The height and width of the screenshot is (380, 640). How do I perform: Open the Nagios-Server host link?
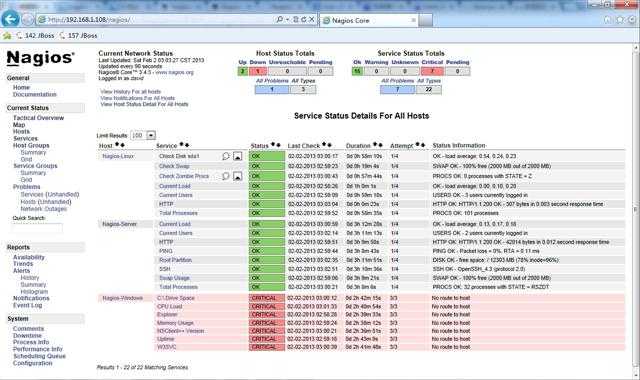point(120,224)
